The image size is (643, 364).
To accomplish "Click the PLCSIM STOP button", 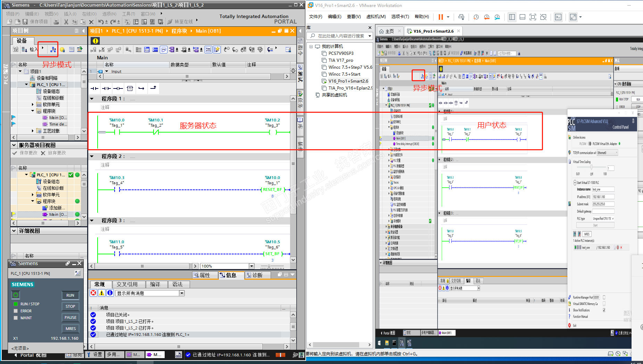I will point(70,306).
